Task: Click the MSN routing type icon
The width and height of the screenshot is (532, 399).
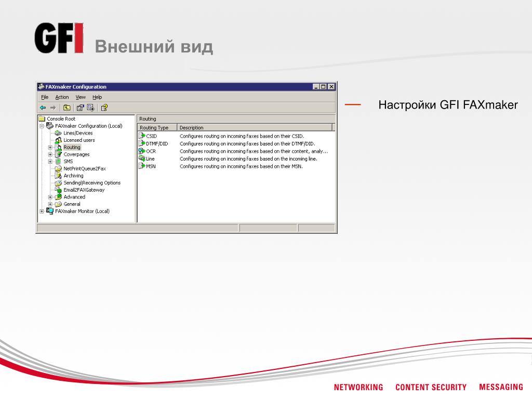Action: (x=142, y=166)
